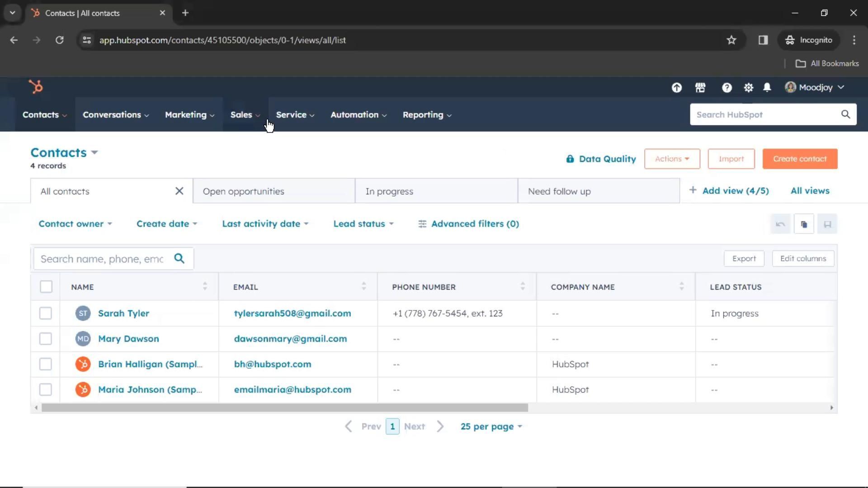Open the Notifications bell icon
This screenshot has width=868, height=488.
(767, 88)
